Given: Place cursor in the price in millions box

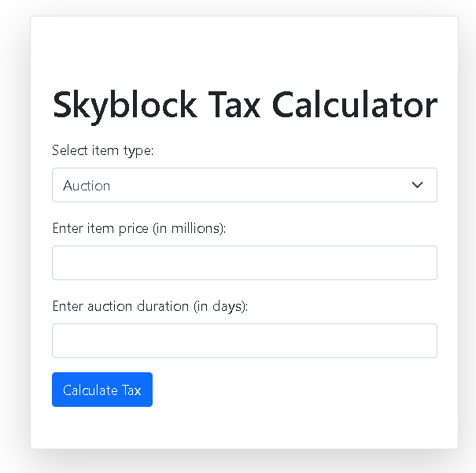Looking at the screenshot, I should click(x=244, y=263).
